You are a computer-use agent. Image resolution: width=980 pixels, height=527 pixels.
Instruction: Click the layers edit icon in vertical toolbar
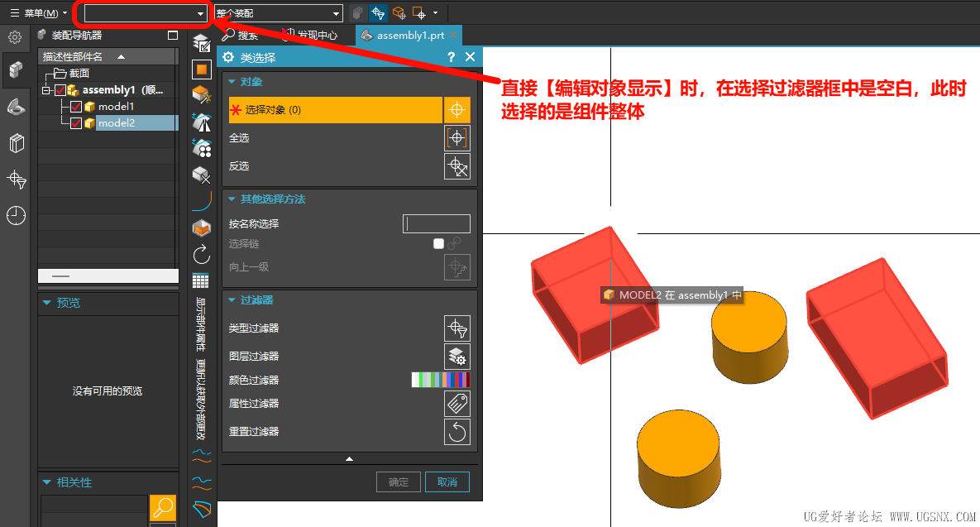click(201, 43)
